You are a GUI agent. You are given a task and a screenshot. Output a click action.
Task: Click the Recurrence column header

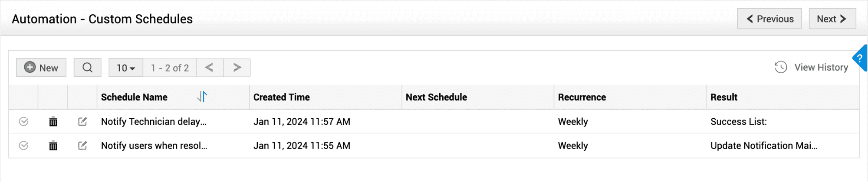point(582,97)
